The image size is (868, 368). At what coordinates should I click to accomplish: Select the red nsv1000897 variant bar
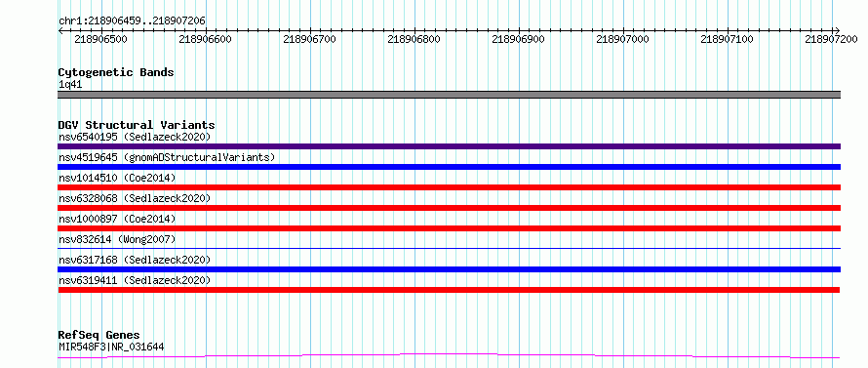(449, 228)
